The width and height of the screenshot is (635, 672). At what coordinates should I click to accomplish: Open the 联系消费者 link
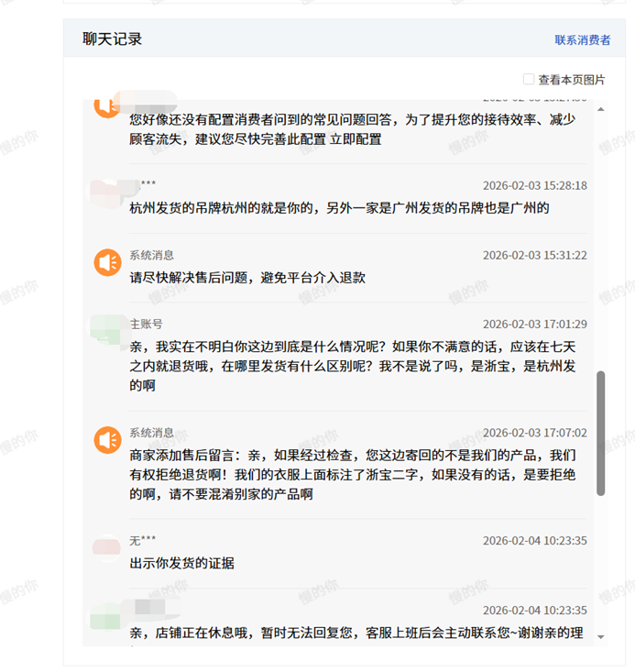coord(583,40)
